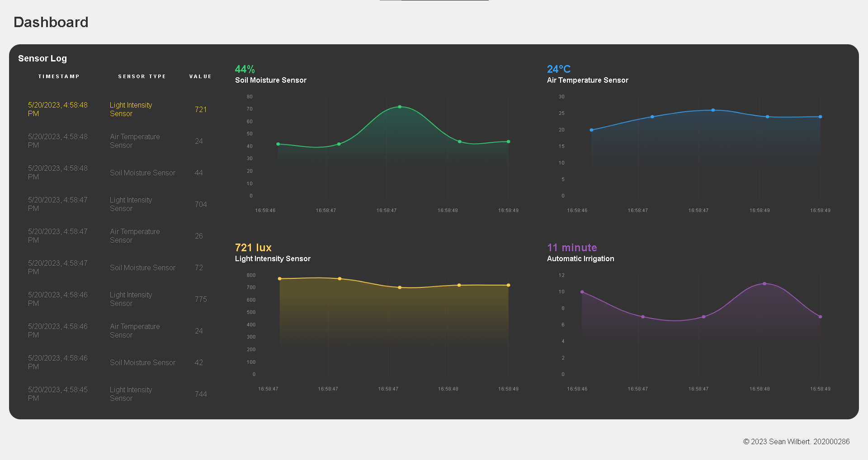Select the highest point on air temperature chart
Screen dimensions: 868x460
click(x=713, y=110)
